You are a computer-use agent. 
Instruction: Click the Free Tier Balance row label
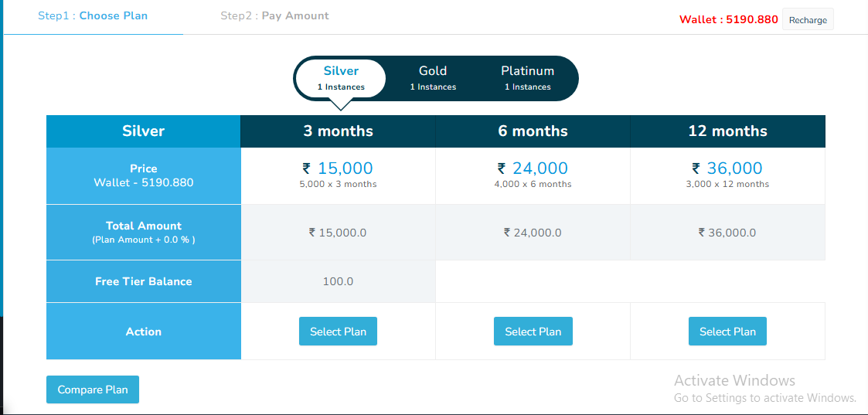click(x=143, y=281)
